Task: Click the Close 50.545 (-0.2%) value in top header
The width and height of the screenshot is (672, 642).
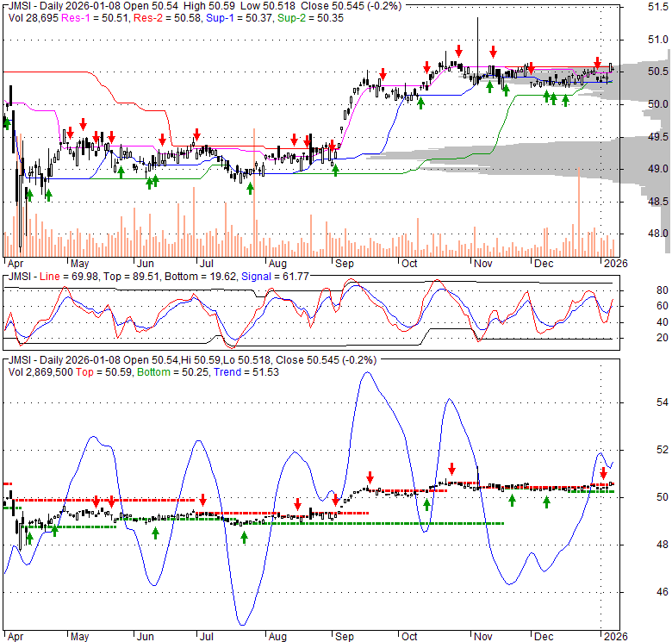Action: (351, 6)
